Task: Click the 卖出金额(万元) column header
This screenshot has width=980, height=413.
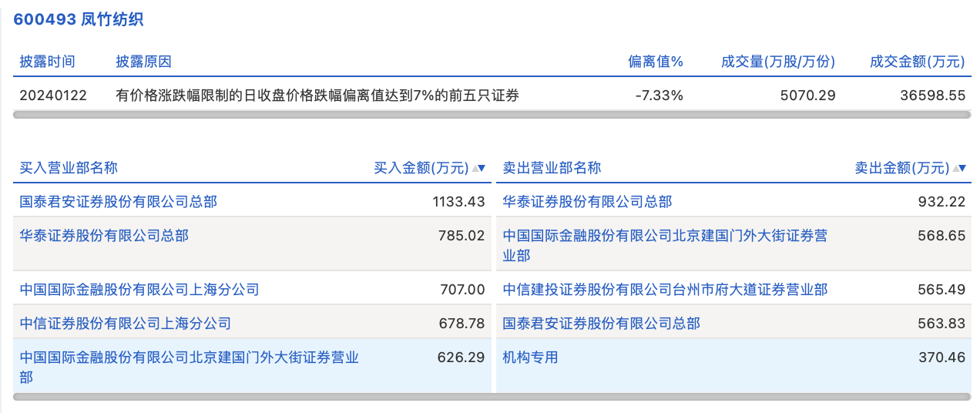Action: 901,168
